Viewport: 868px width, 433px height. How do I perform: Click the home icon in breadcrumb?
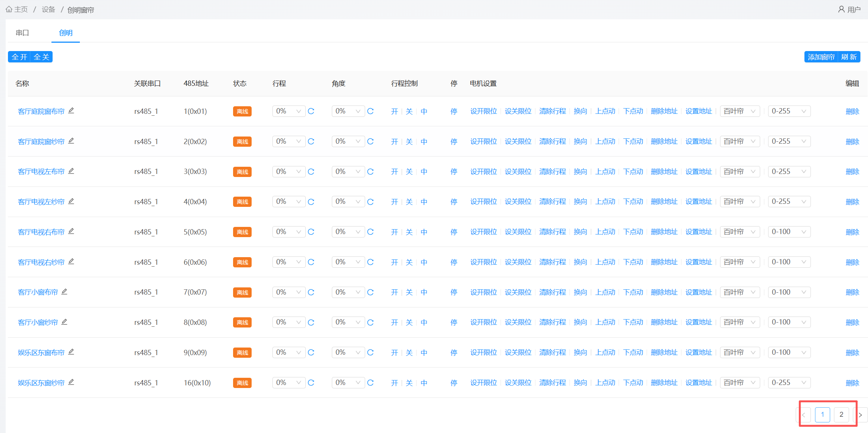(x=9, y=9)
